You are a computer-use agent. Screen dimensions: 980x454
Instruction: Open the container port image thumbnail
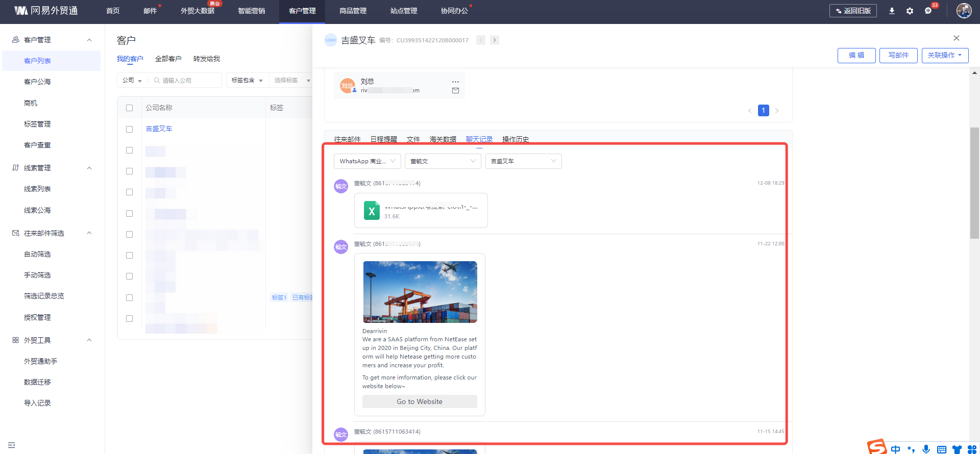(420, 292)
